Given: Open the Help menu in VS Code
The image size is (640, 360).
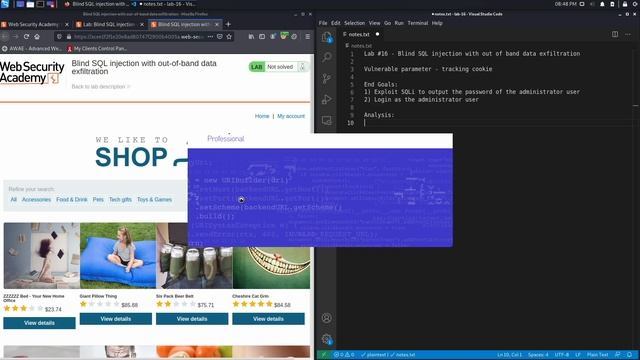Looking at the screenshot, I should pyautogui.click(x=437, y=23).
